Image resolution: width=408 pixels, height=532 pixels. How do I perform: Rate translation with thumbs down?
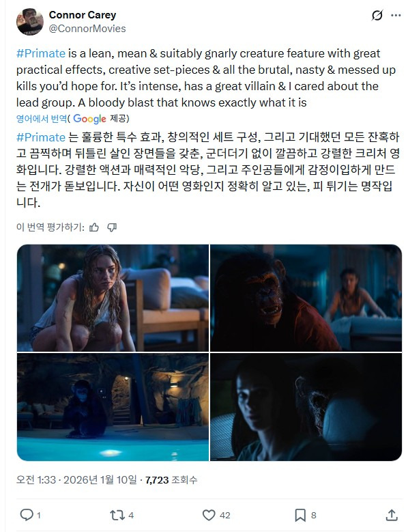coord(112,227)
